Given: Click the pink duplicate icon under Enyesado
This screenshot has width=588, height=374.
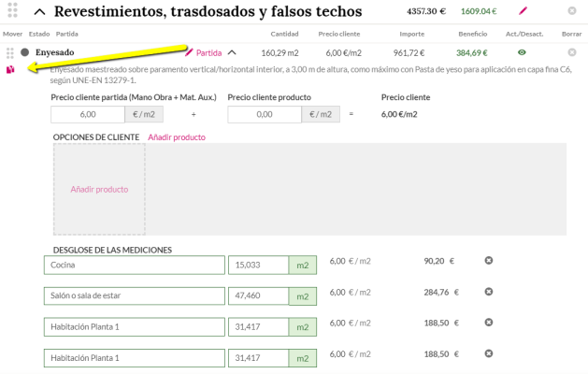Looking at the screenshot, I should [x=10, y=69].
